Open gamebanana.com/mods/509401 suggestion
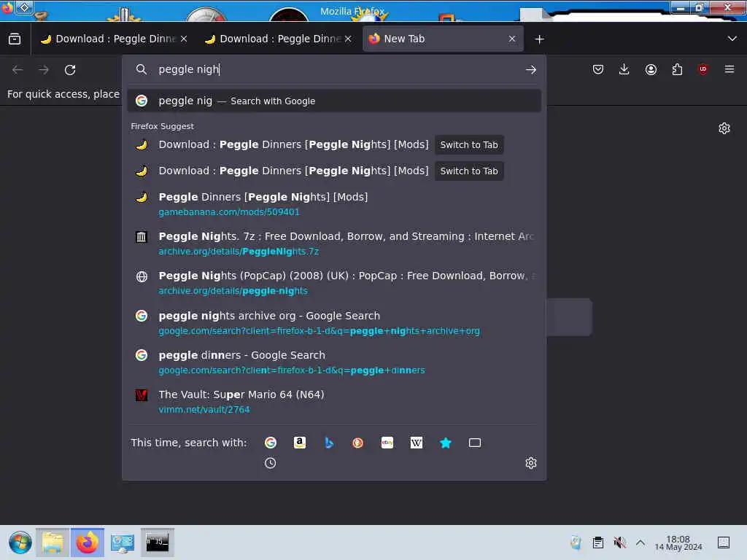This screenshot has height=560, width=747. pyautogui.click(x=334, y=204)
